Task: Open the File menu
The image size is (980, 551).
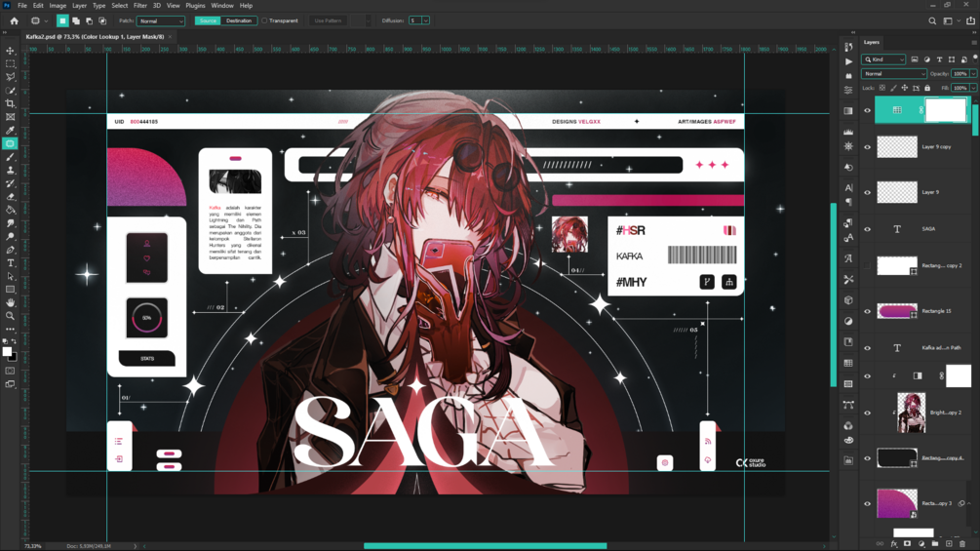Action: 22,6
